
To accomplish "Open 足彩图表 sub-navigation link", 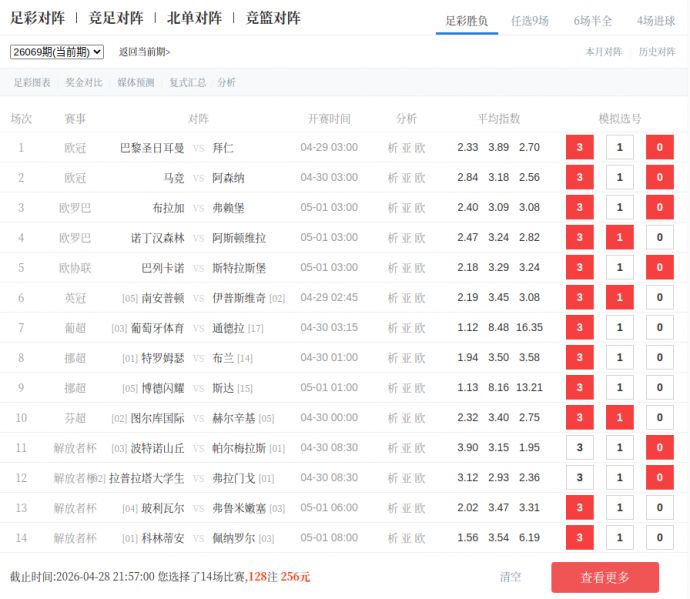I will pyautogui.click(x=32, y=82).
